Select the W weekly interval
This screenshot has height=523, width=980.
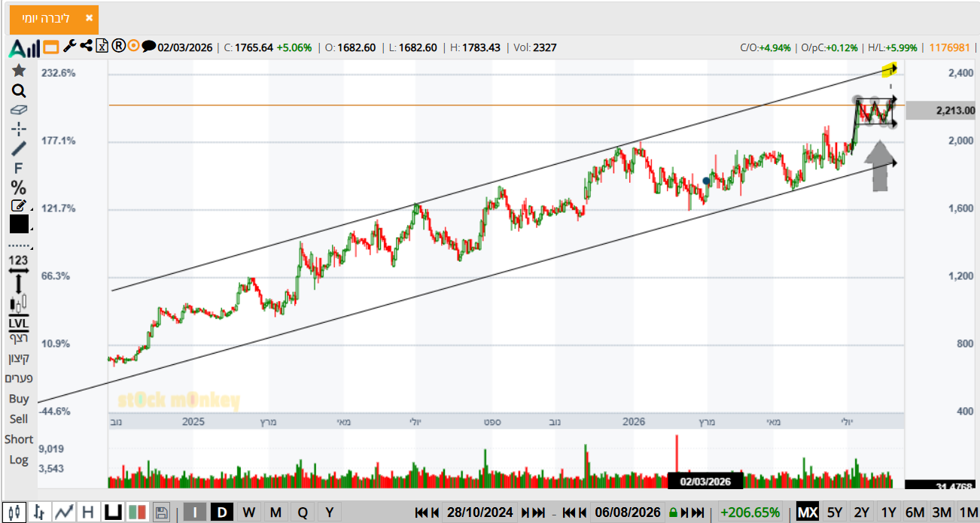click(248, 512)
